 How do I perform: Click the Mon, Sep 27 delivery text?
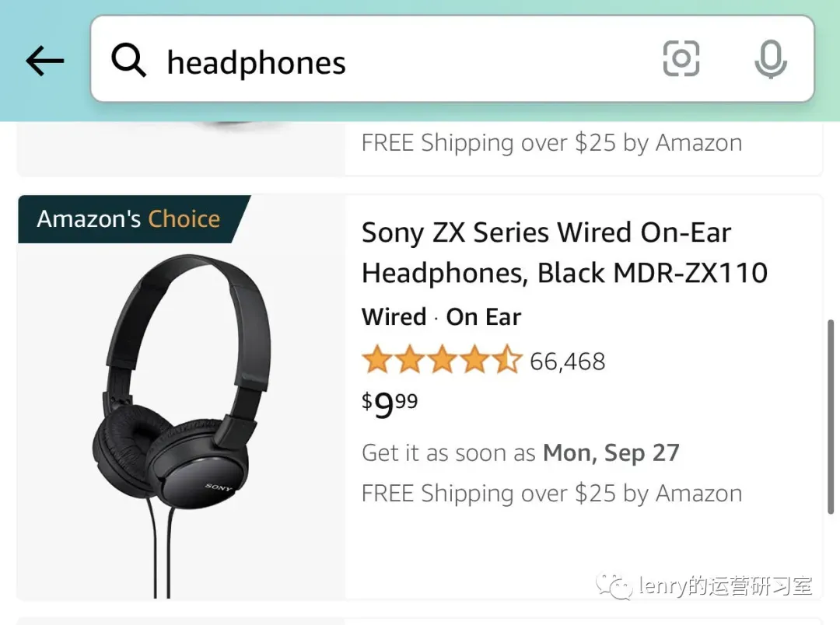611,453
